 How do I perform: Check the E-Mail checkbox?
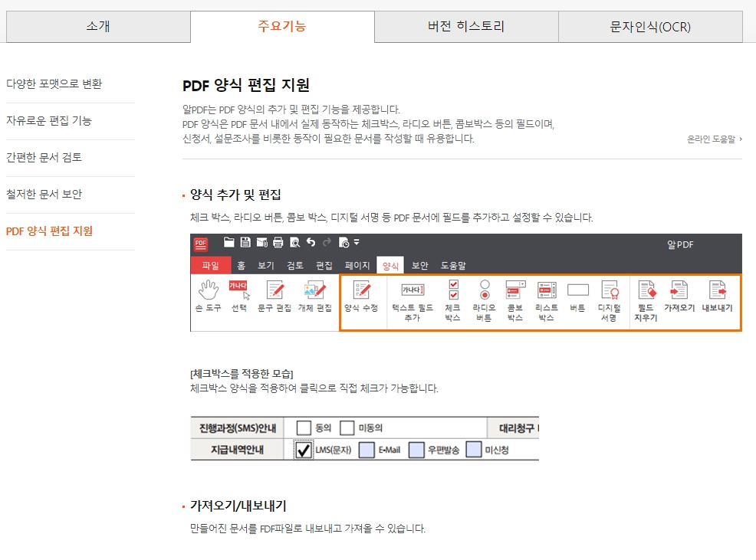coord(366,450)
